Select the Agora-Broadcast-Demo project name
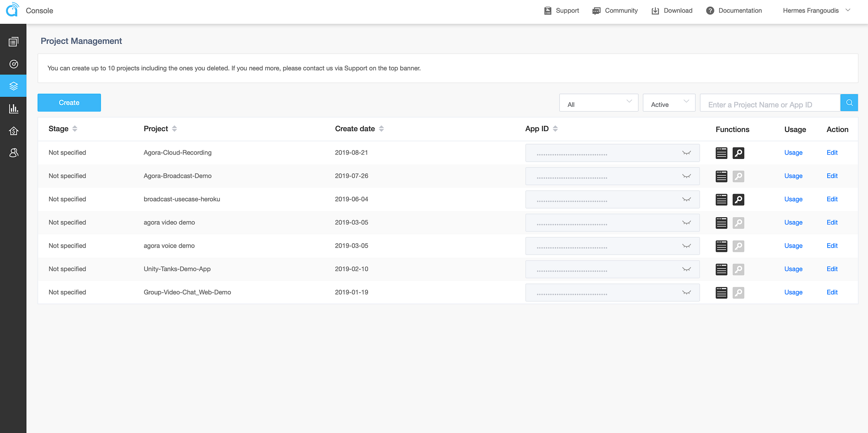868x433 pixels. [178, 176]
